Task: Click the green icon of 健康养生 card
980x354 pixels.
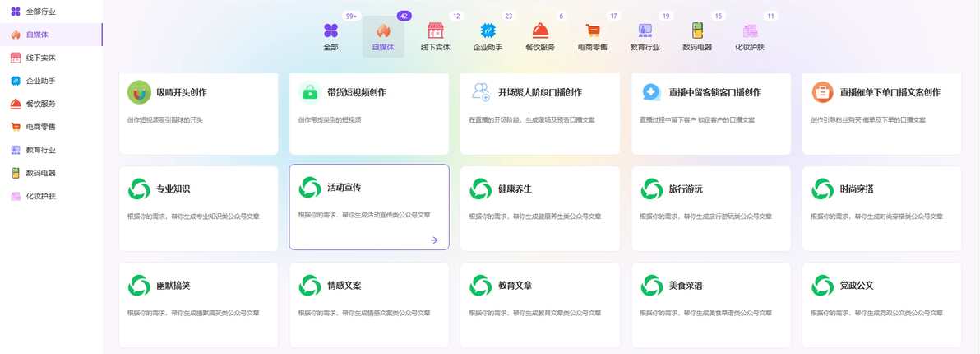Action: click(x=481, y=189)
